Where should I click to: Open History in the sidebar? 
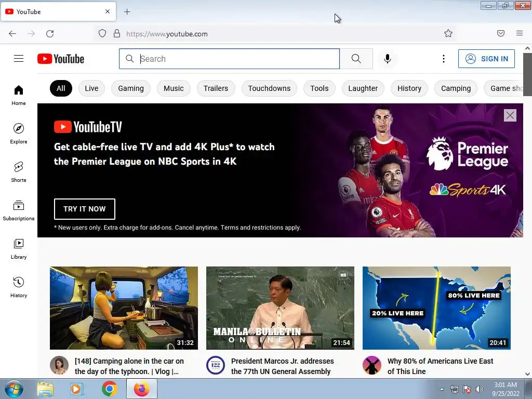tap(19, 287)
